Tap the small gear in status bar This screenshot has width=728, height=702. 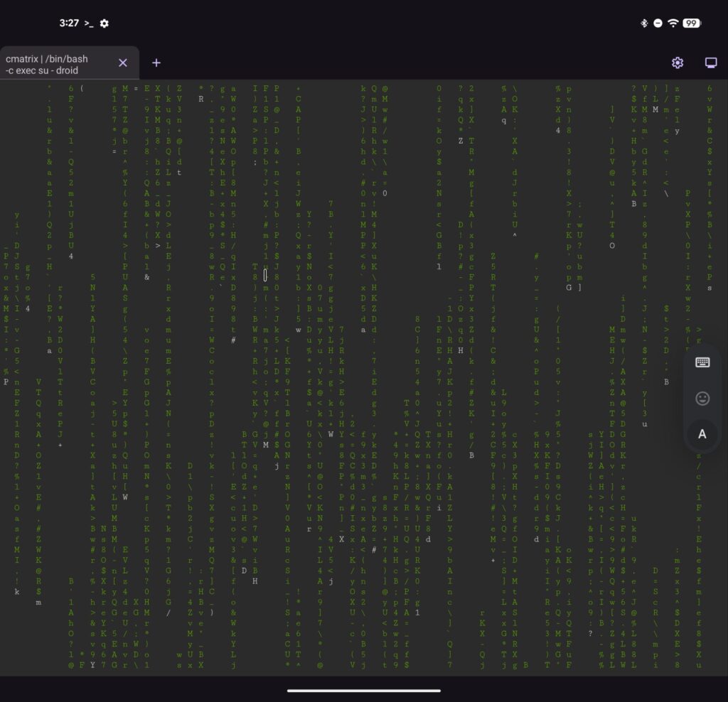click(x=105, y=23)
